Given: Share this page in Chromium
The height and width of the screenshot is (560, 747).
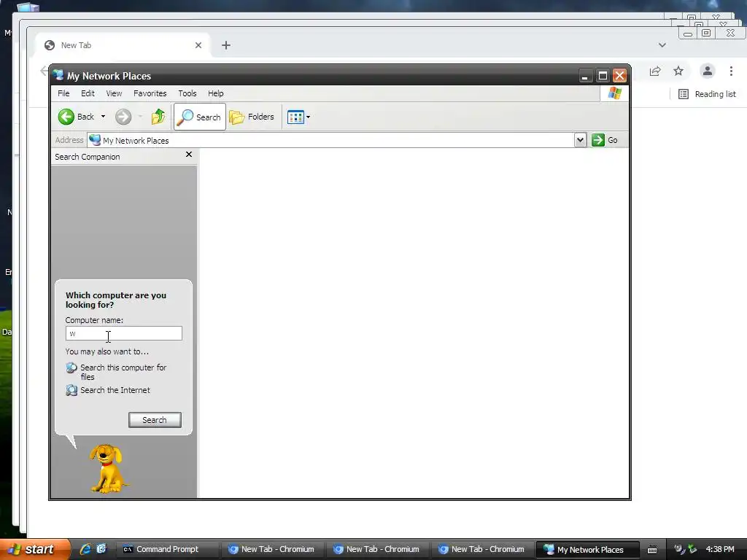Looking at the screenshot, I should (655, 71).
